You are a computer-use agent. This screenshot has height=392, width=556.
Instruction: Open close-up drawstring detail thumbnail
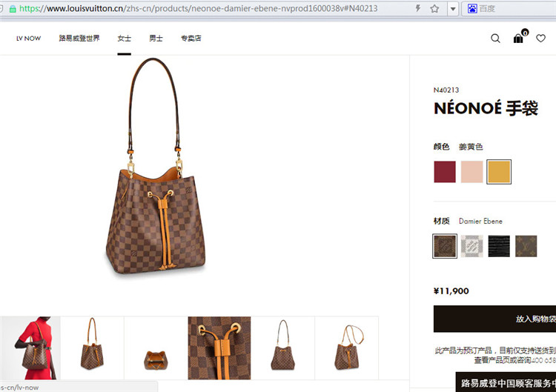219,348
